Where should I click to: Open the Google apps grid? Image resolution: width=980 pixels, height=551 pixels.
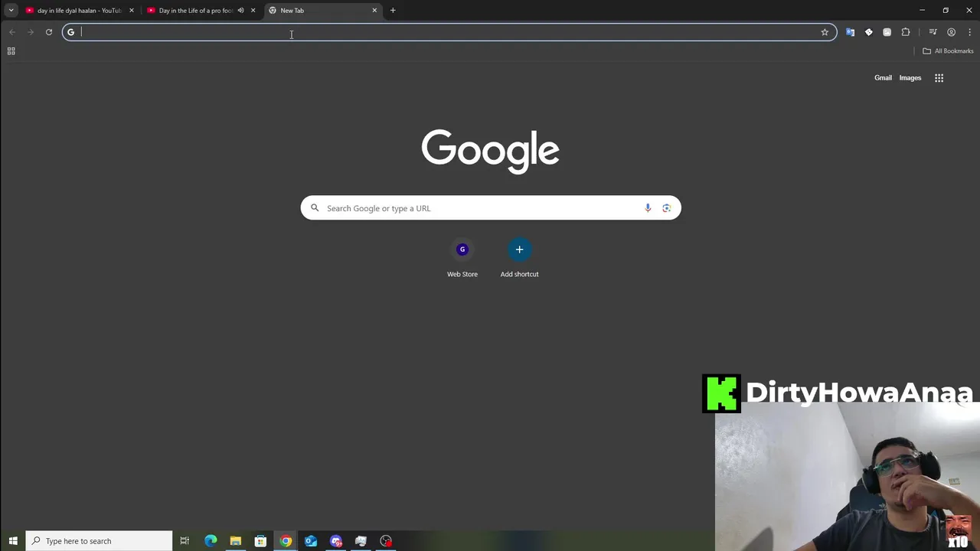coord(939,78)
